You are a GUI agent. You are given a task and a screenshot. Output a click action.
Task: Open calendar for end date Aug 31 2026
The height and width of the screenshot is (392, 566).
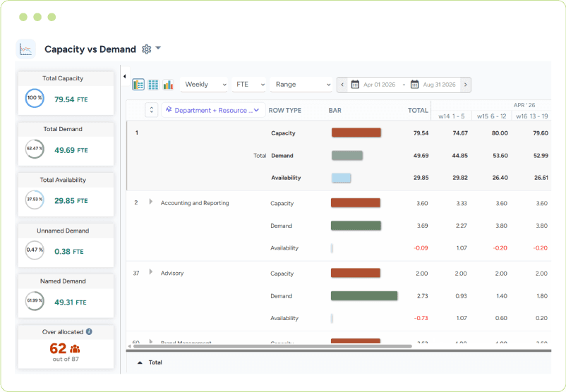(415, 85)
